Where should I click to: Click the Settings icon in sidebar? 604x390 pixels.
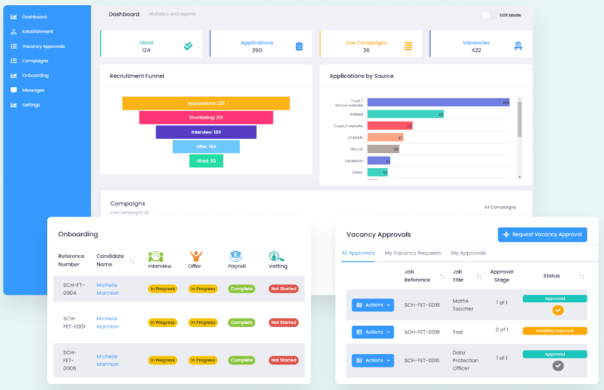13,105
